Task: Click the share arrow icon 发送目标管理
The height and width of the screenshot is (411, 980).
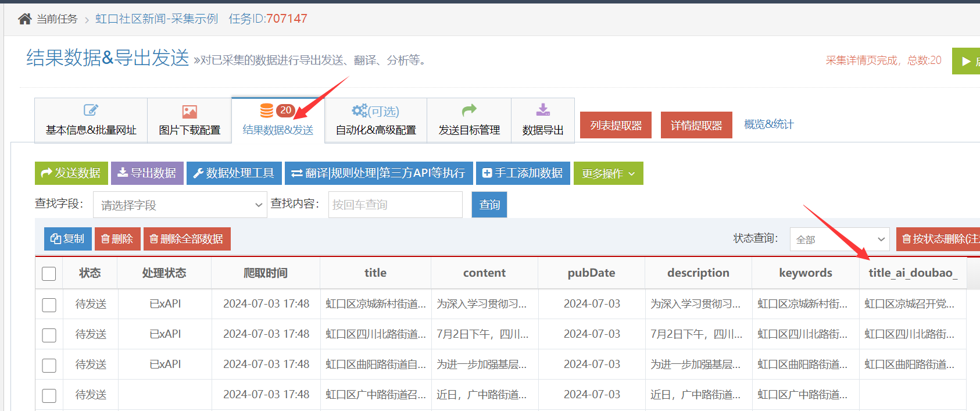Action: (x=469, y=110)
